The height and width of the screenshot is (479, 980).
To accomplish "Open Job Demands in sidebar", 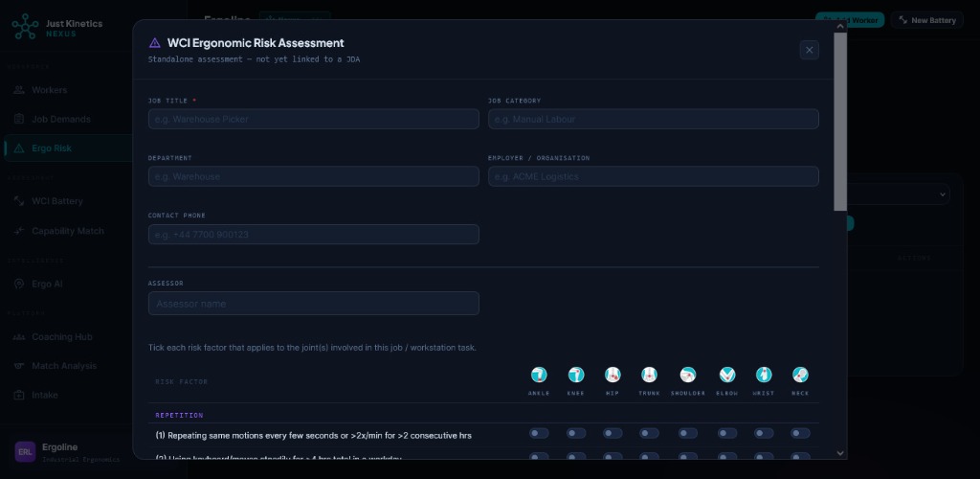I will click(68, 119).
